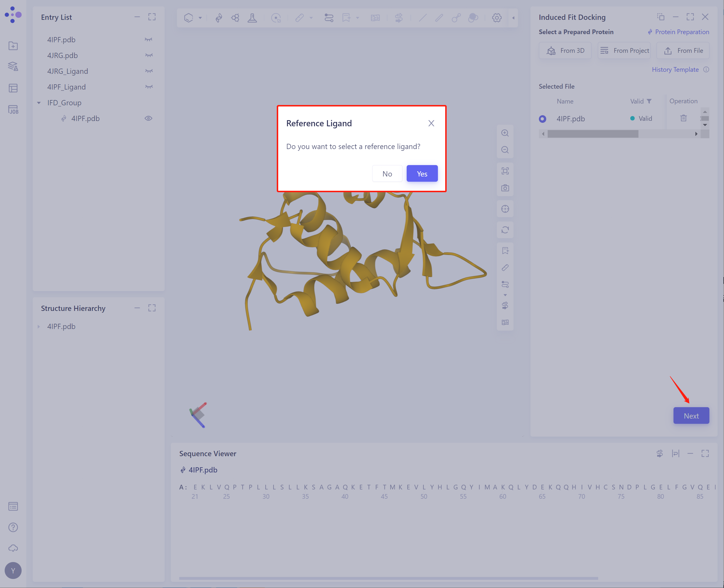
Task: Center the view with the crosshair icon
Action: tap(505, 209)
